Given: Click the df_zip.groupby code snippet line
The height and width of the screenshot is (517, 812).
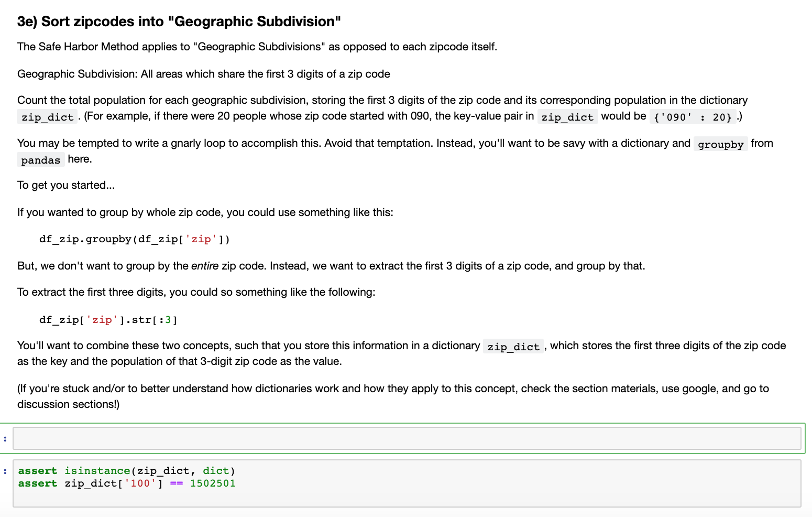Looking at the screenshot, I should click(134, 239).
